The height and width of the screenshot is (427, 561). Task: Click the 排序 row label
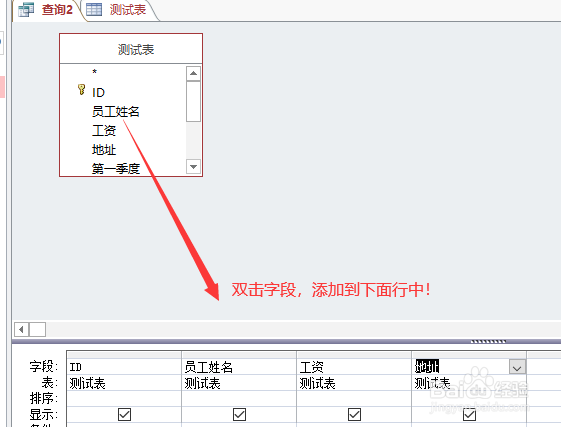point(43,398)
